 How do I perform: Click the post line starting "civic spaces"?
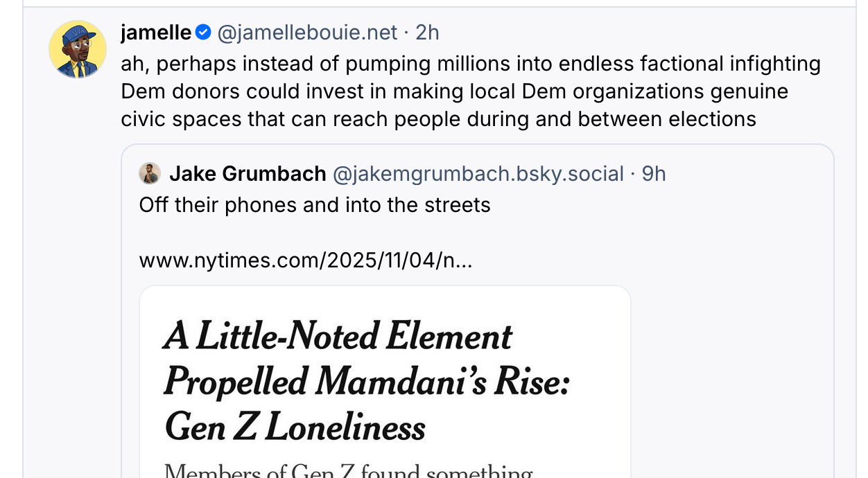coord(438,119)
